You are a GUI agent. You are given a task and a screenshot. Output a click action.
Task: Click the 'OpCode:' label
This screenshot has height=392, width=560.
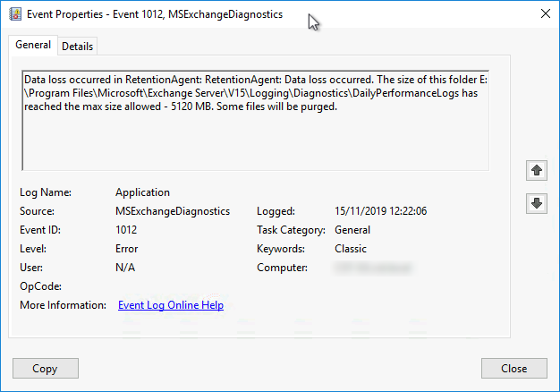point(40,286)
